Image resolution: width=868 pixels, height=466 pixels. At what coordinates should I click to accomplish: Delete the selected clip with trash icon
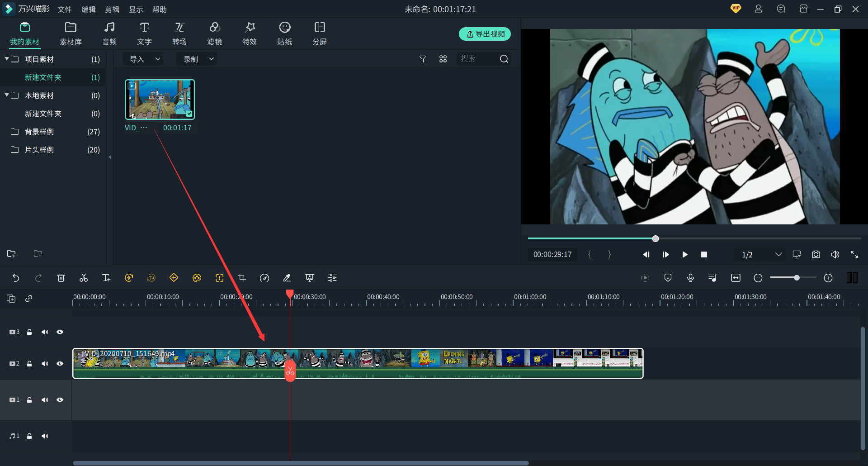click(61, 278)
